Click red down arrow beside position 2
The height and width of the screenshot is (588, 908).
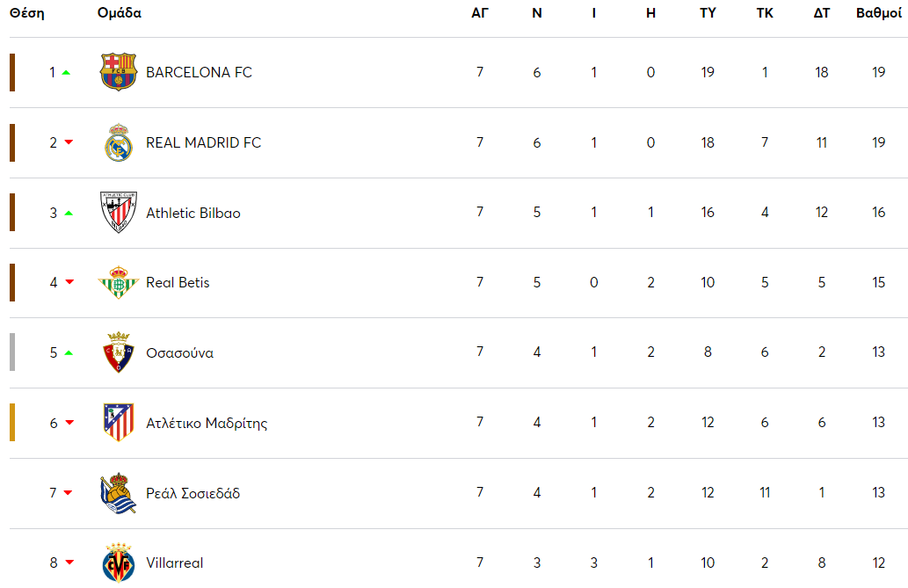click(69, 142)
